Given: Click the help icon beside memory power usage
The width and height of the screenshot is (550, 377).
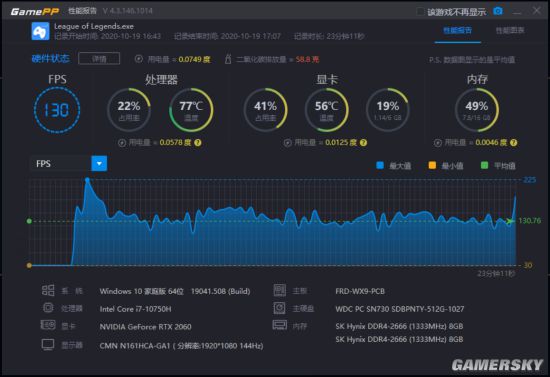Looking at the screenshot, I should [514, 143].
